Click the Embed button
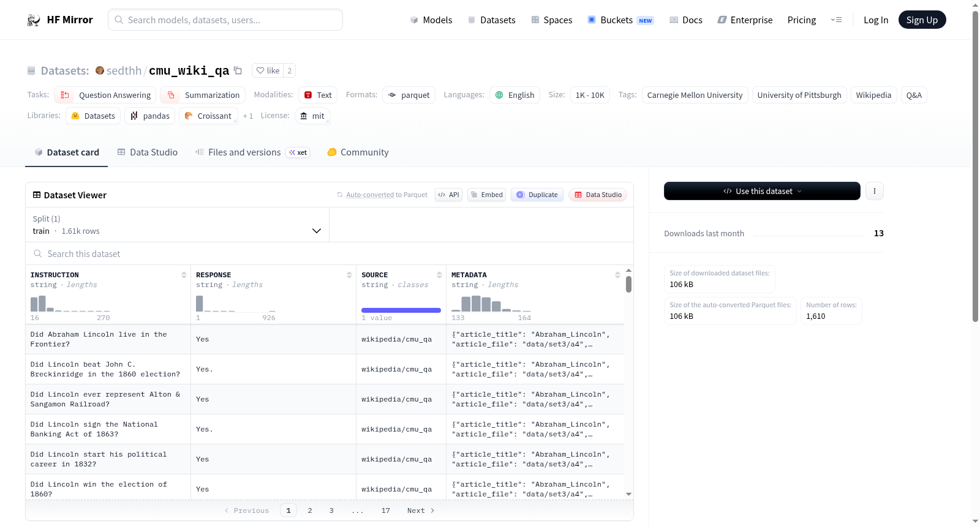The width and height of the screenshot is (980, 527). pyautogui.click(x=486, y=195)
